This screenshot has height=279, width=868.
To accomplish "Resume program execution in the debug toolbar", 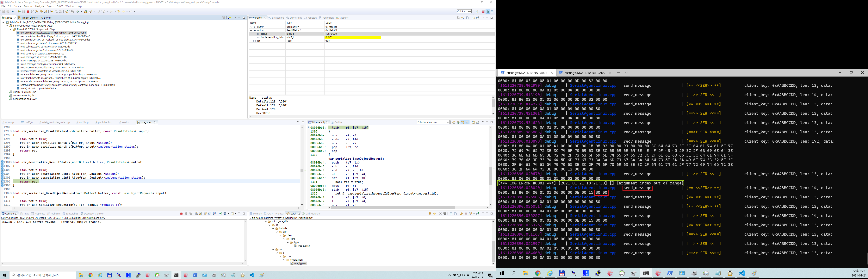I will [19, 11].
